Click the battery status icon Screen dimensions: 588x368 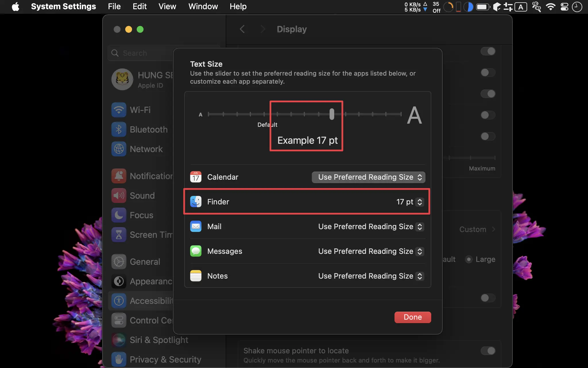click(483, 7)
